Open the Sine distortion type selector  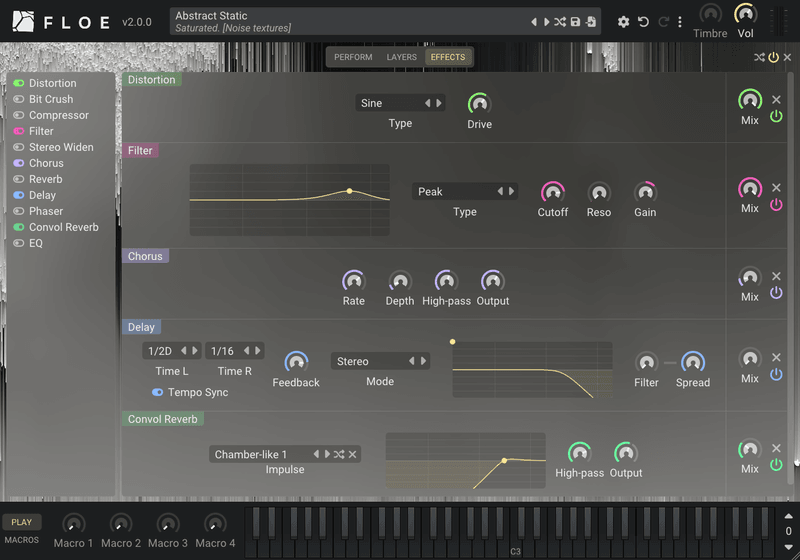400,103
